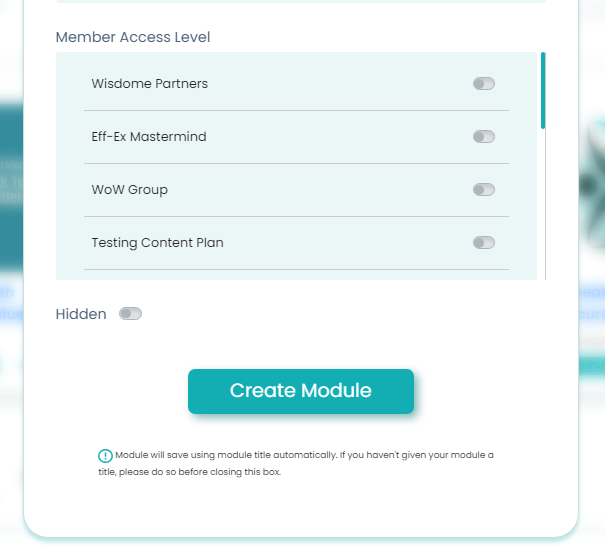Switch on Testing Content Plan toggle

tap(484, 243)
